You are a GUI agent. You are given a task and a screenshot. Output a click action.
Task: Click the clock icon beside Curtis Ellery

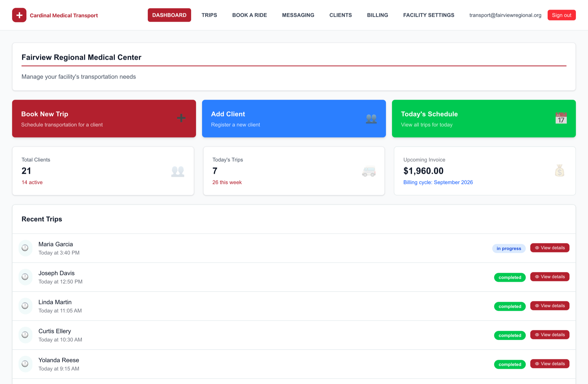[x=25, y=335]
